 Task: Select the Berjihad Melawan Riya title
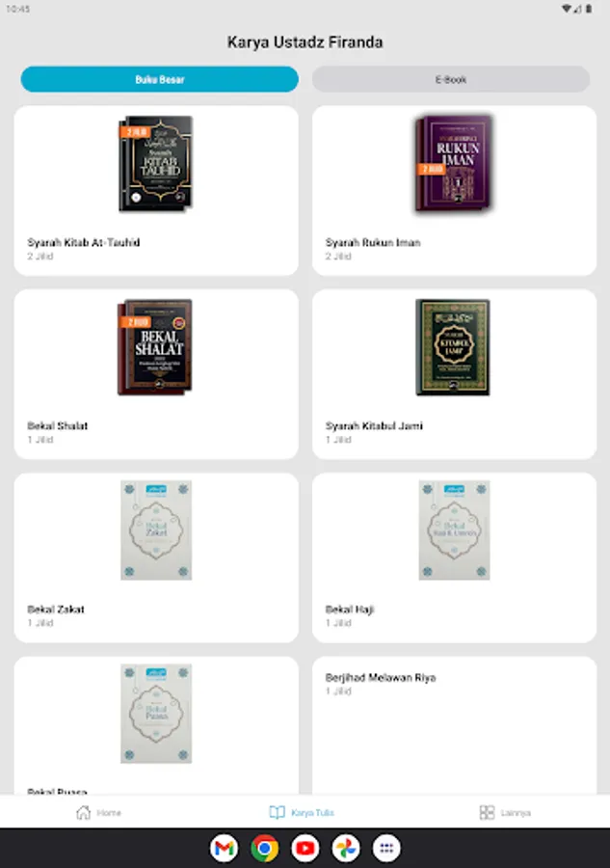click(x=381, y=678)
